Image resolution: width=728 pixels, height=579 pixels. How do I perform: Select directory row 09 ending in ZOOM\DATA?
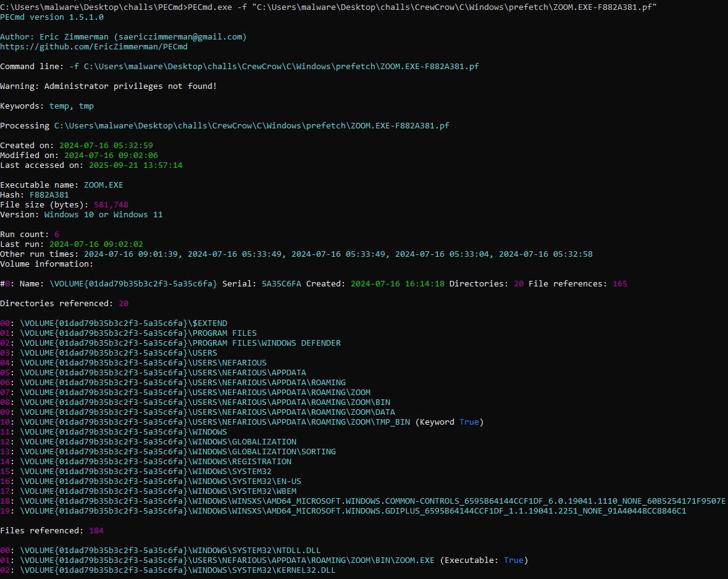click(x=198, y=412)
